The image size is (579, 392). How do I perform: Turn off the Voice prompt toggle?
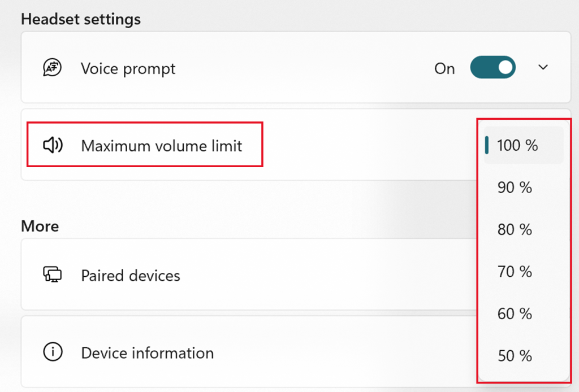(492, 68)
